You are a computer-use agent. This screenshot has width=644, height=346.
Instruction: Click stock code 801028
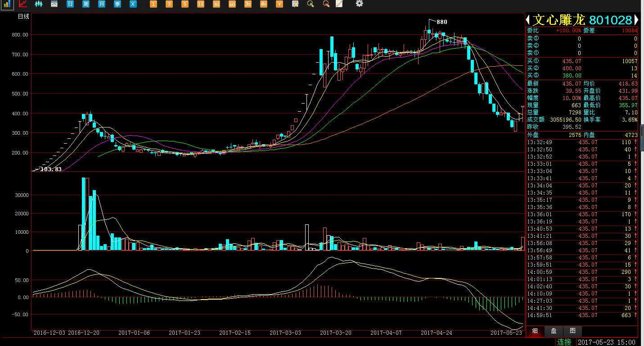coord(611,20)
